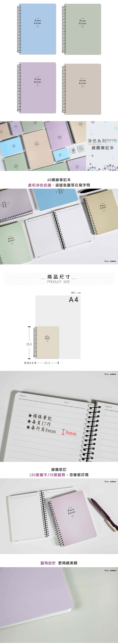Click the '厚度0.8' thickness label
The image size is (118, 644).
pos(28,363)
